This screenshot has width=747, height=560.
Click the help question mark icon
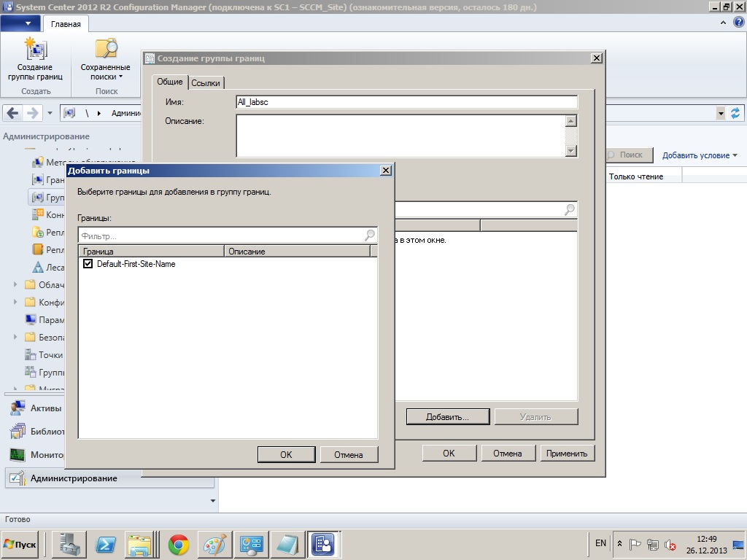tap(738, 22)
